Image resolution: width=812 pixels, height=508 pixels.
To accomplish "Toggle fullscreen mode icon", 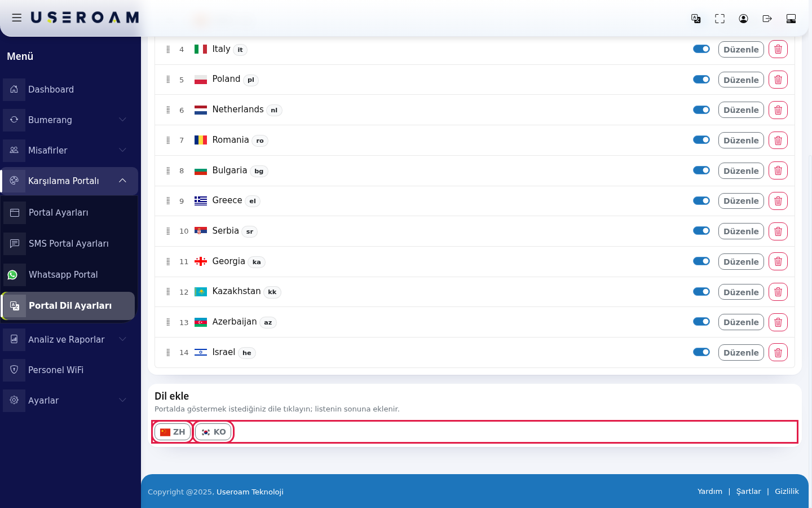I will [x=720, y=19].
